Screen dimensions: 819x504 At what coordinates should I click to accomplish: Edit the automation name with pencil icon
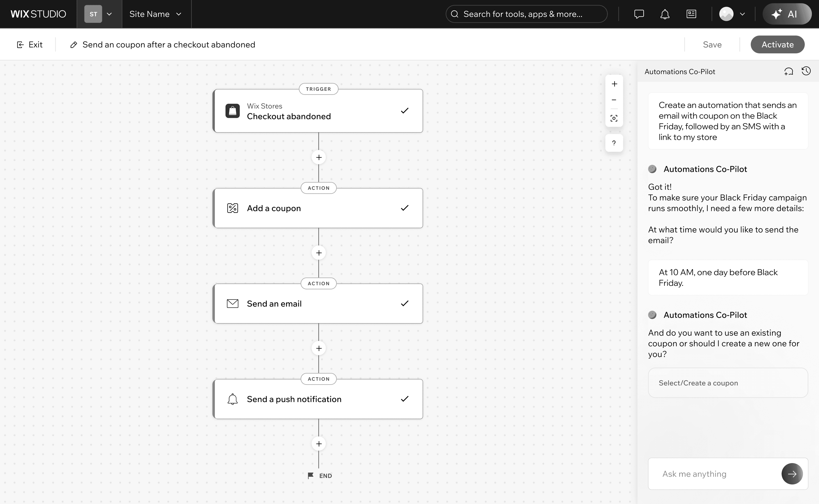[74, 45]
